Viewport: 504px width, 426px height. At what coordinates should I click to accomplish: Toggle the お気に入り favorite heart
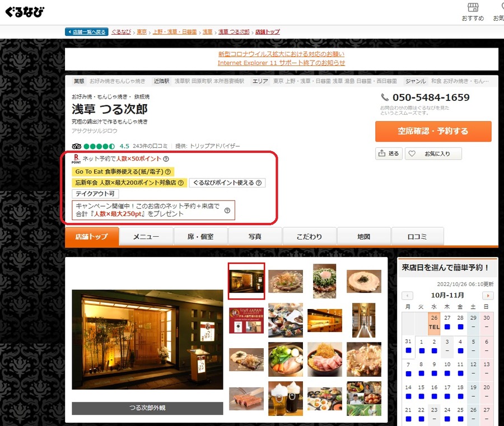pyautogui.click(x=412, y=154)
